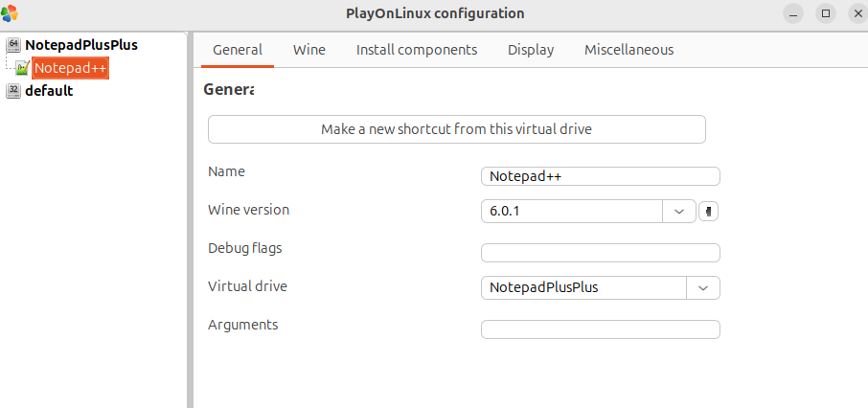868x408 pixels.
Task: Close the PlayOnLinux configuration window
Action: click(857, 13)
